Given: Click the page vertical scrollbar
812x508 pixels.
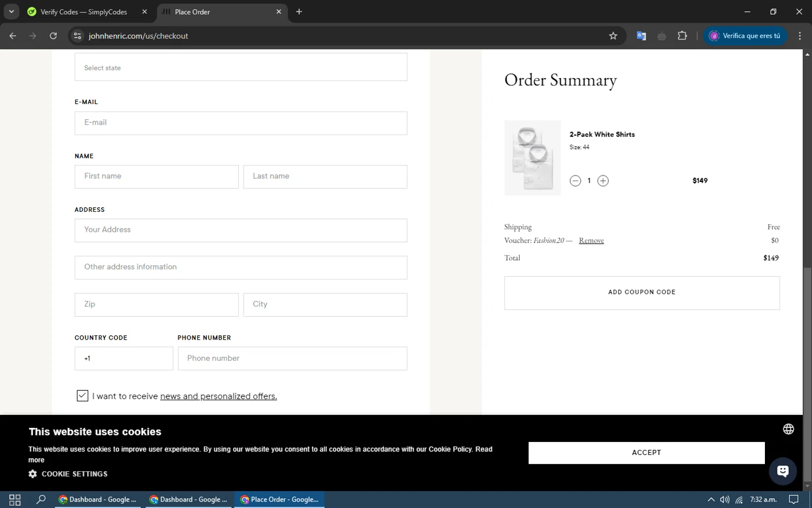Looking at the screenshot, I should (807, 374).
